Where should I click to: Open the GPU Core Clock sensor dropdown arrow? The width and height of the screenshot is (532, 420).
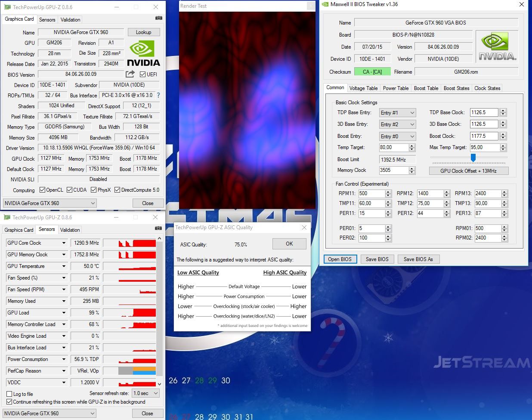(x=64, y=243)
